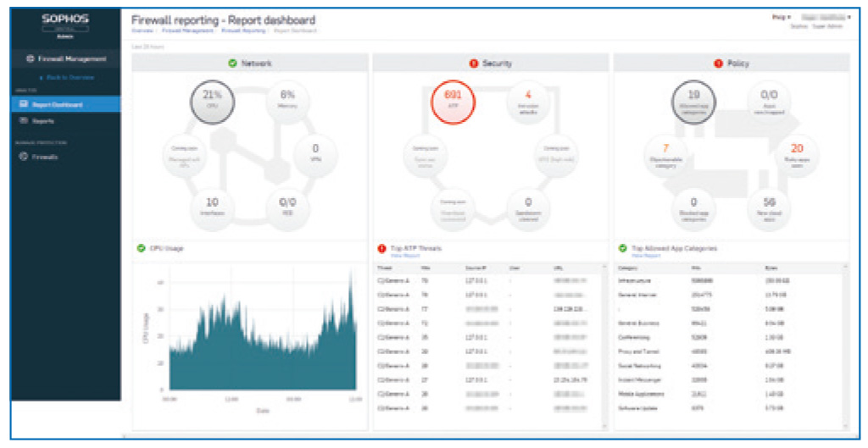
Task: Click the Firewall Management sidebar header
Action: (66, 59)
